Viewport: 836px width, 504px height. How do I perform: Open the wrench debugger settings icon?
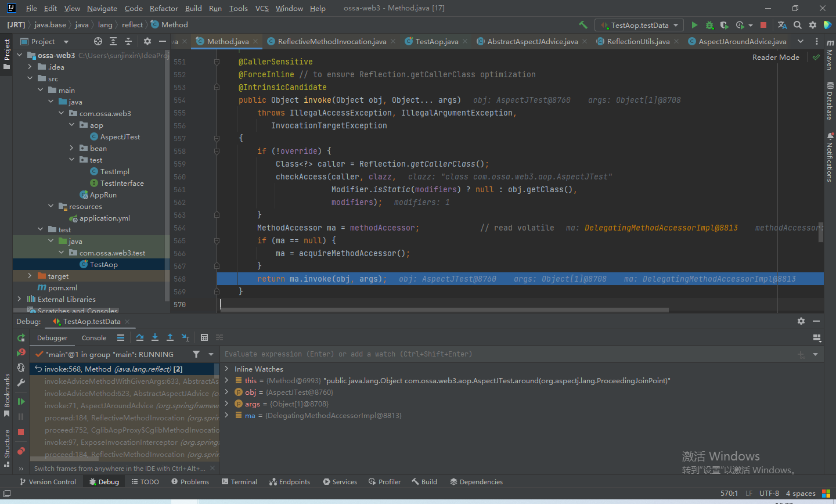(x=21, y=383)
